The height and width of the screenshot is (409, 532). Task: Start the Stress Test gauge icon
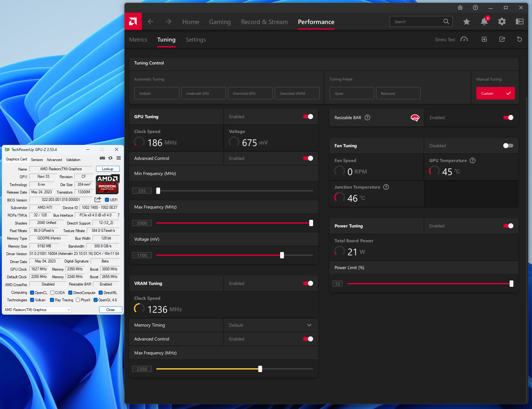tap(464, 39)
